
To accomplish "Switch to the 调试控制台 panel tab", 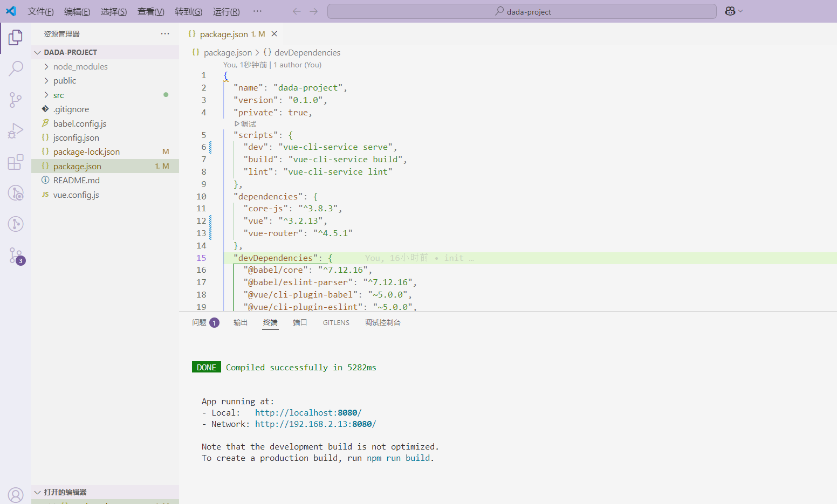I will point(382,322).
